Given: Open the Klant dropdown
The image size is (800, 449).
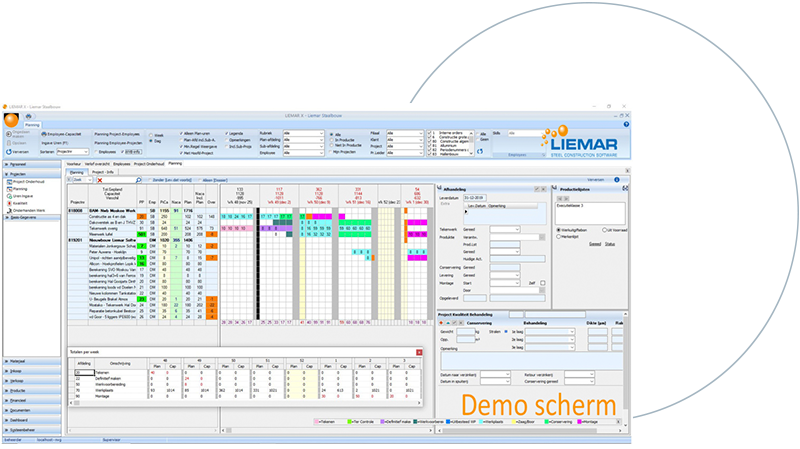Looking at the screenshot, I should click(x=405, y=140).
